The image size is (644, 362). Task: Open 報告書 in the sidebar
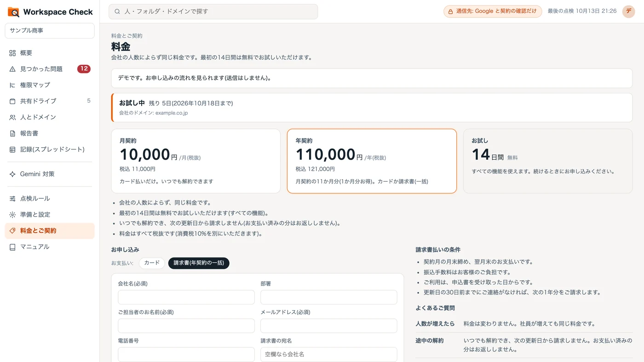point(50,133)
